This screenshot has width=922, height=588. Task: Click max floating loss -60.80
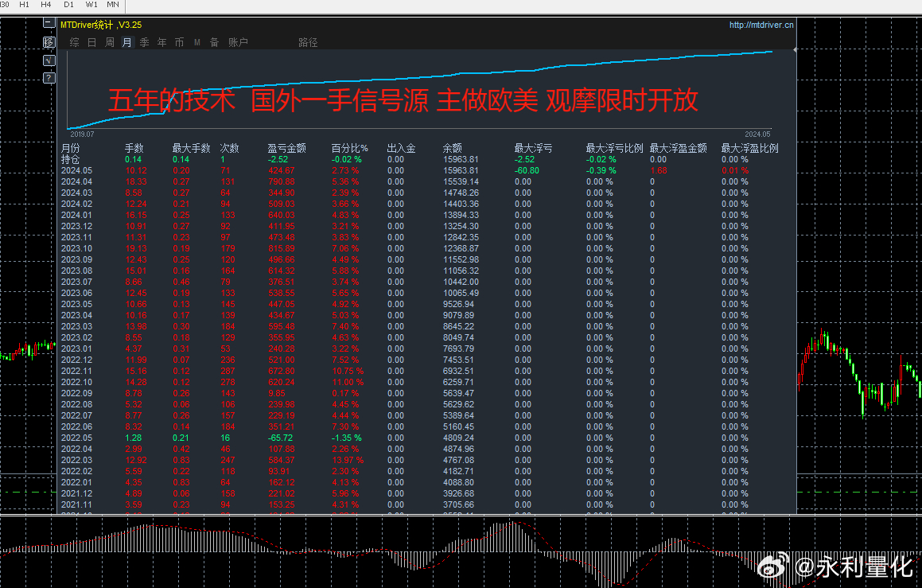point(527,170)
